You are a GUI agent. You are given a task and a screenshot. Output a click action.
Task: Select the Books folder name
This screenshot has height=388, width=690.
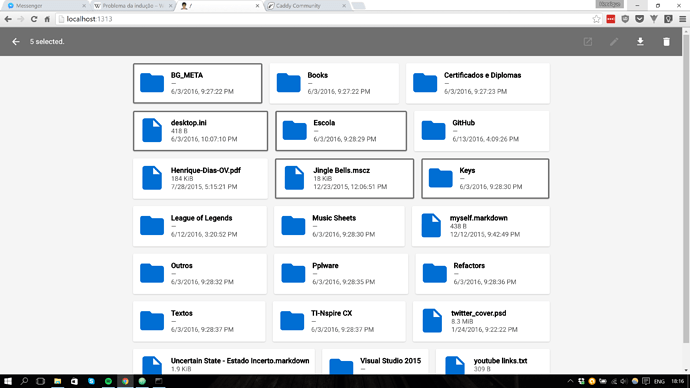coord(317,75)
